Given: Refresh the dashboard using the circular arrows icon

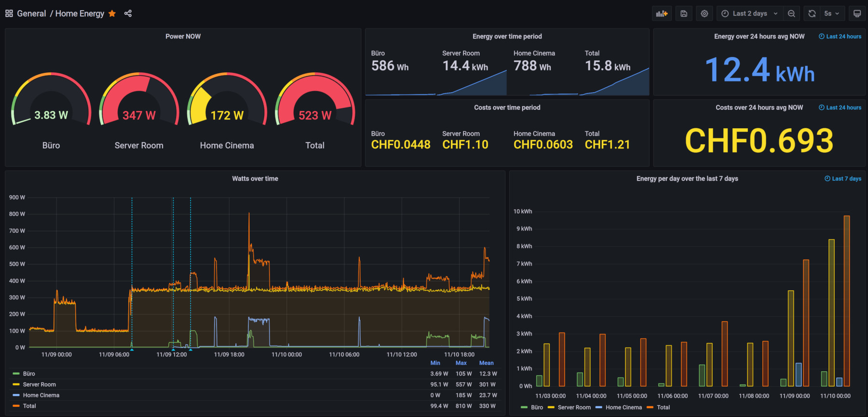Looking at the screenshot, I should [x=812, y=13].
